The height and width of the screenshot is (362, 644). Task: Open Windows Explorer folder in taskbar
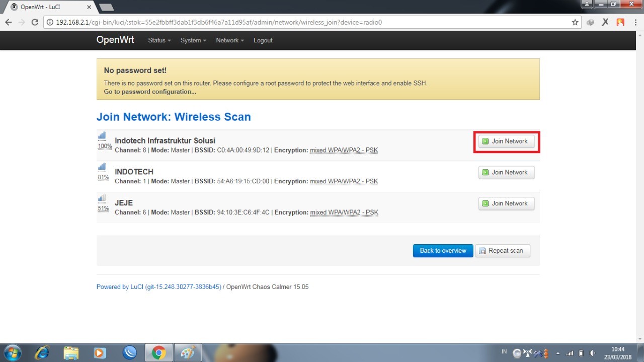click(x=71, y=352)
